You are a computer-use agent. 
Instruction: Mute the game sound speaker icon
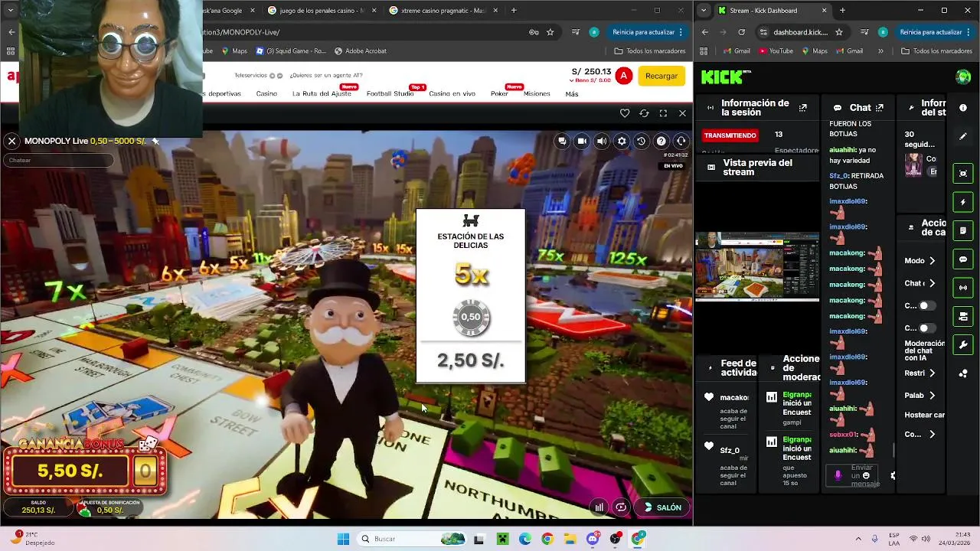click(602, 141)
